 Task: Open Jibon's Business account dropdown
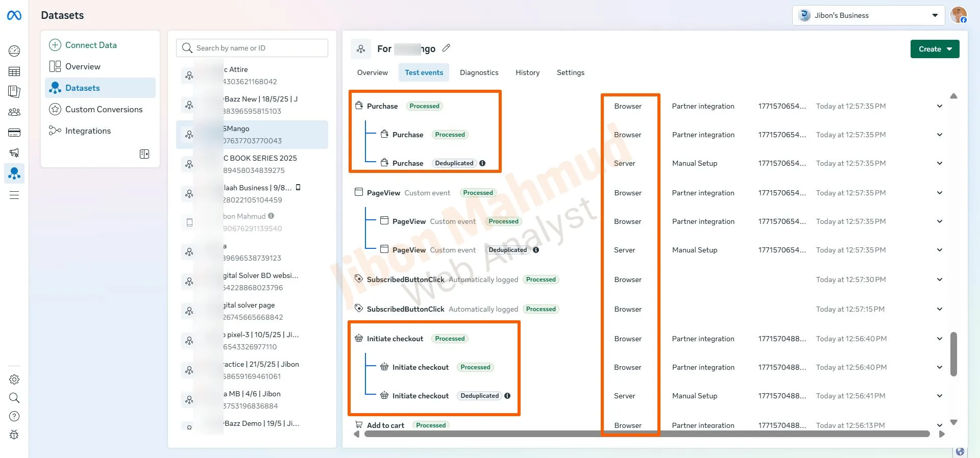tap(869, 15)
